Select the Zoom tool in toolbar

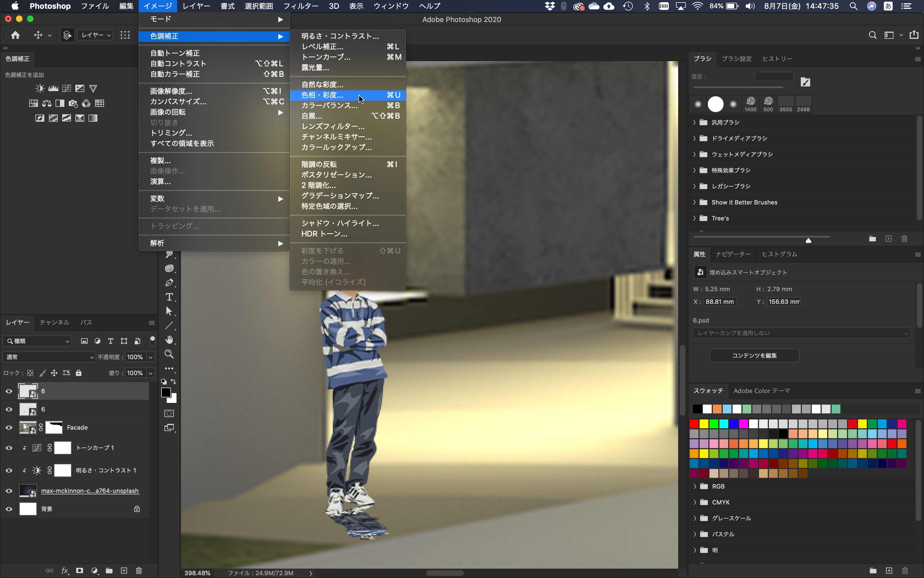tap(169, 354)
